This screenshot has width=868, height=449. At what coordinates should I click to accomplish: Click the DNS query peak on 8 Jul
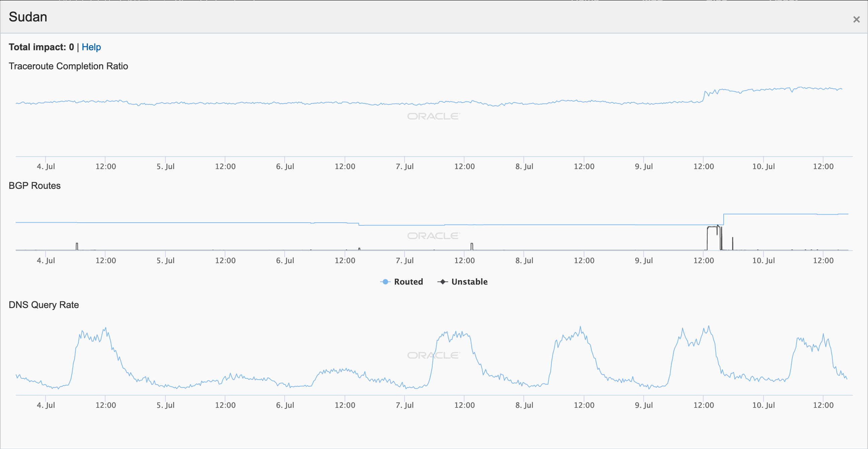(580, 327)
